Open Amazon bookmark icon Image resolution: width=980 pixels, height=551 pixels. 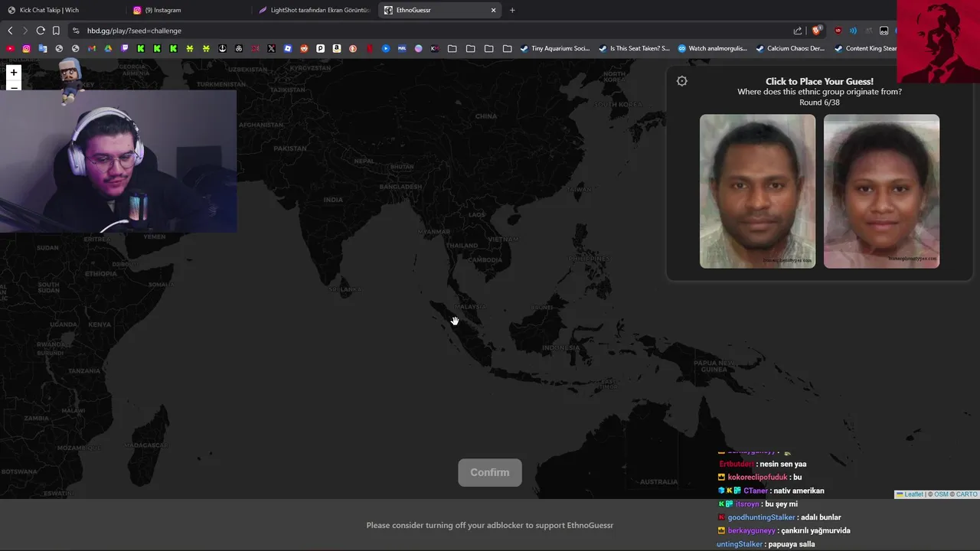point(337,48)
